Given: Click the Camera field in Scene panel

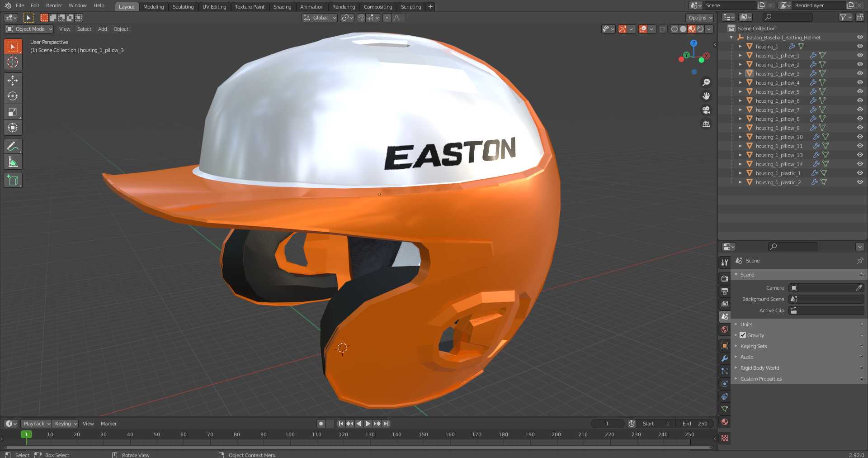Looking at the screenshot, I should point(826,288).
